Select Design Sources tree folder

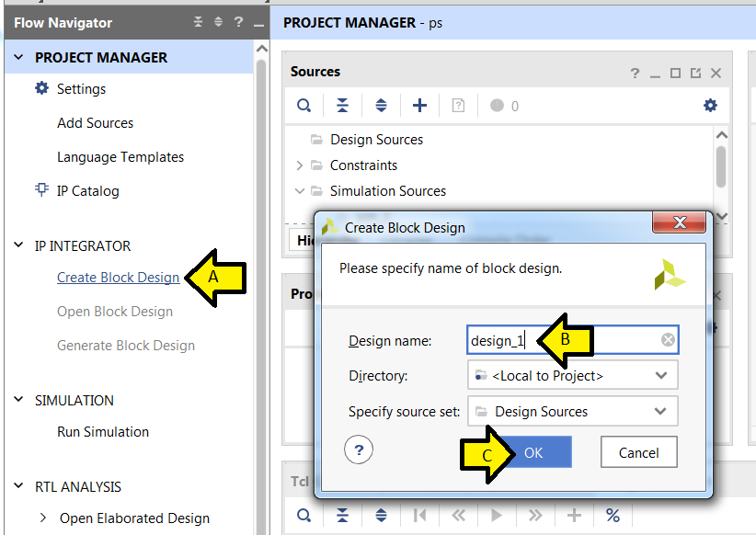(x=376, y=140)
